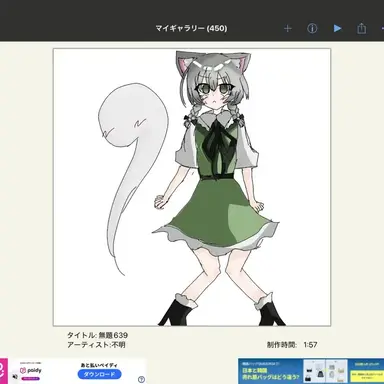Tap the plus icon to add new artwork

[x=288, y=28]
